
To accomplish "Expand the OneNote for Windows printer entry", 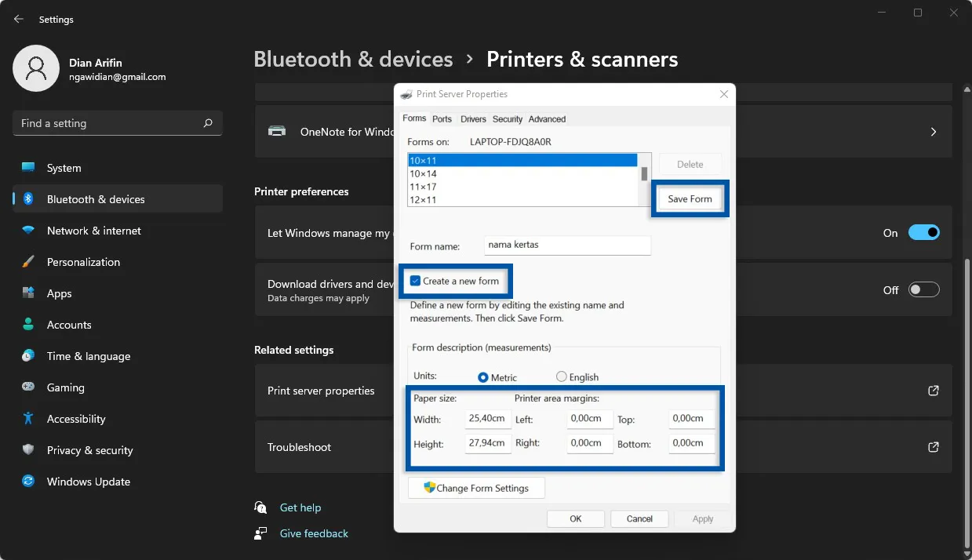I will pos(933,131).
